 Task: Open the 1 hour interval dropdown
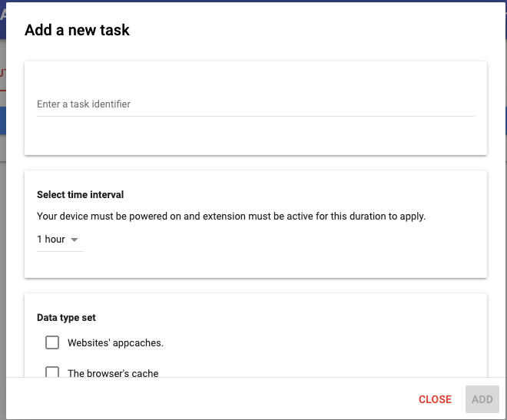[x=59, y=240]
